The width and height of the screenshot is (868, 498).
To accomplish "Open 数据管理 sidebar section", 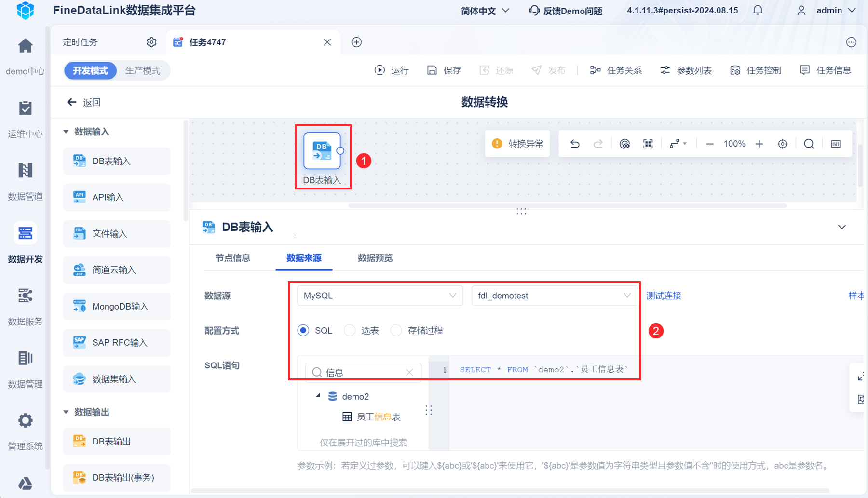I will tap(25, 358).
